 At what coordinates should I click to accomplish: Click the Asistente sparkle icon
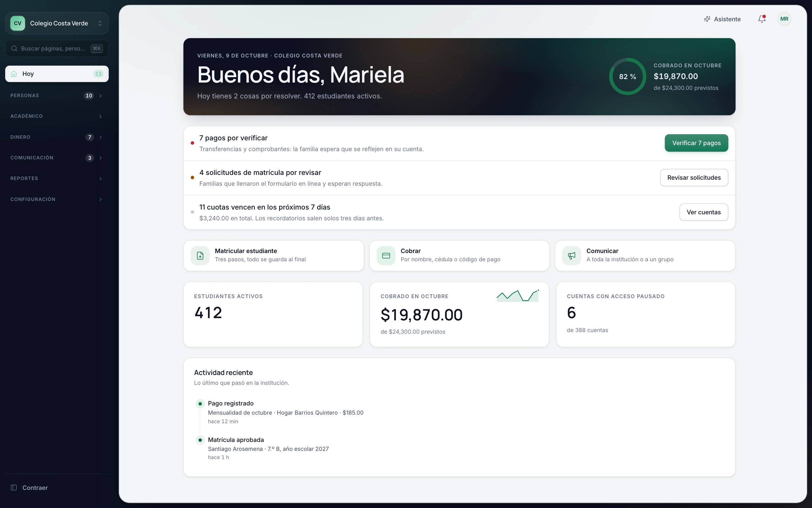point(707,19)
